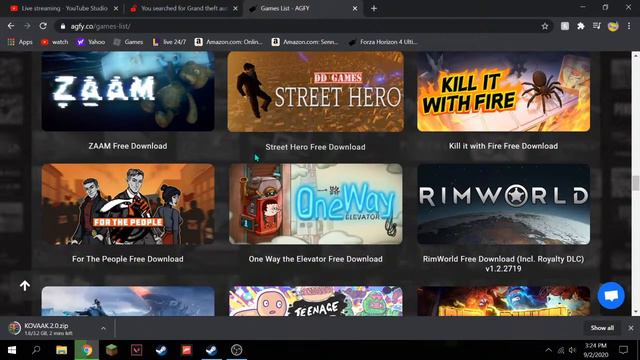Open the RimWorld game thumbnail
The width and height of the screenshot is (640, 360).
click(x=503, y=204)
